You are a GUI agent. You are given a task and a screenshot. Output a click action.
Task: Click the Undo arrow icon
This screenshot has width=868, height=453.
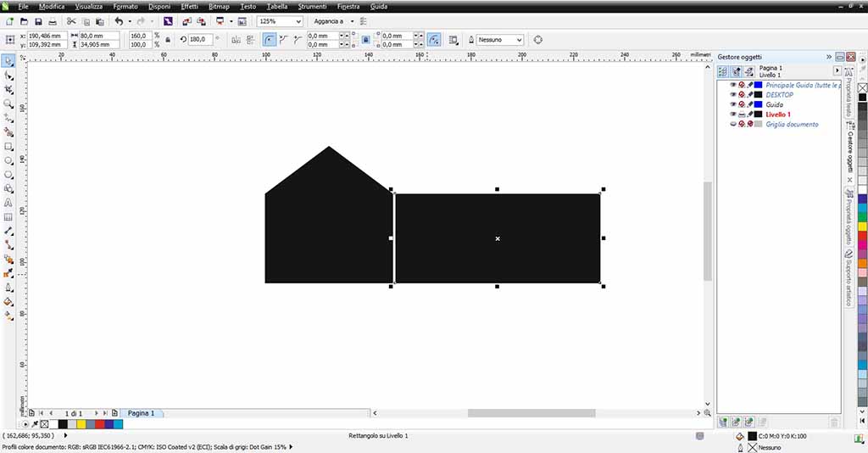(119, 21)
